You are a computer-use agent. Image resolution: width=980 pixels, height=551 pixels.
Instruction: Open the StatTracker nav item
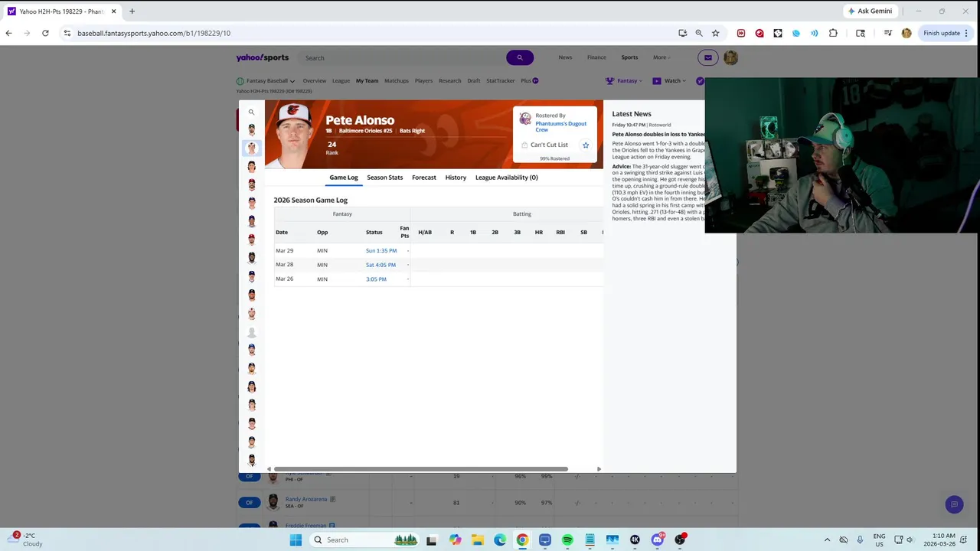click(501, 80)
